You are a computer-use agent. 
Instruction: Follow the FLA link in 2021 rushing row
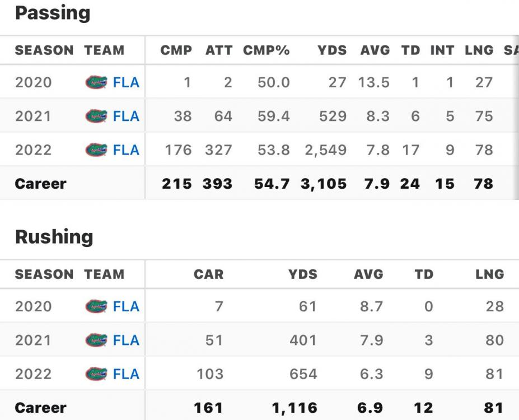(x=126, y=340)
